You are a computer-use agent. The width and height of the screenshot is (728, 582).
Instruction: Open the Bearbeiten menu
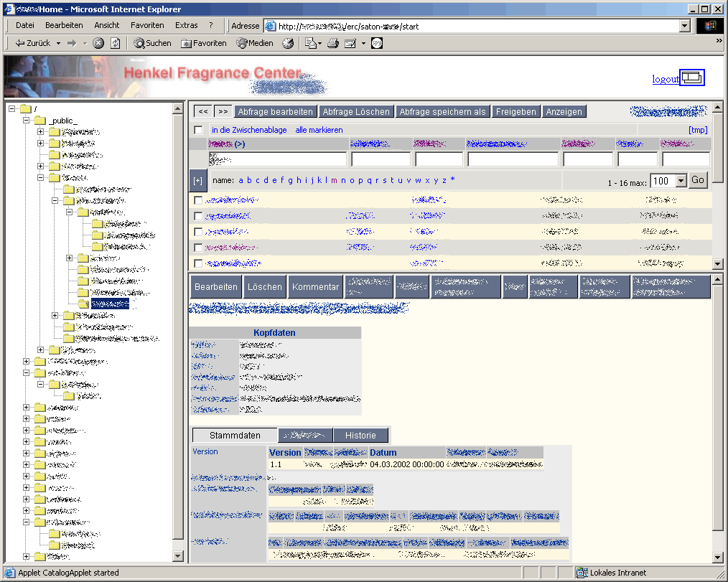point(64,25)
